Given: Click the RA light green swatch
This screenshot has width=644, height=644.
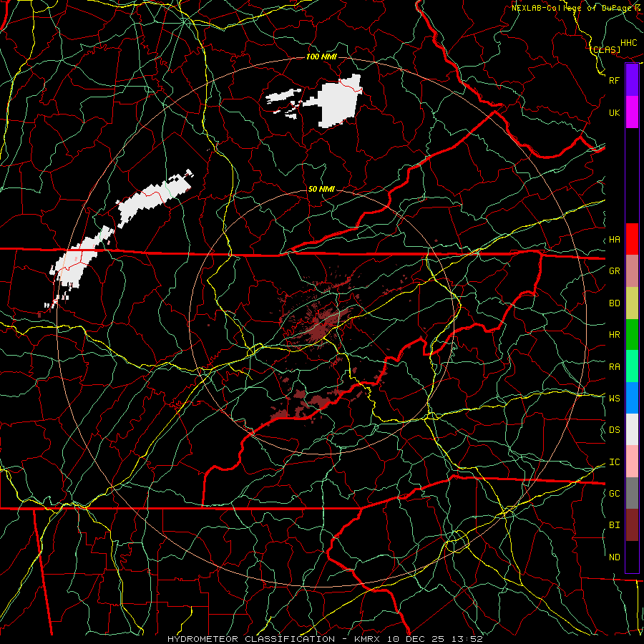Looking at the screenshot, I should coord(632,366).
